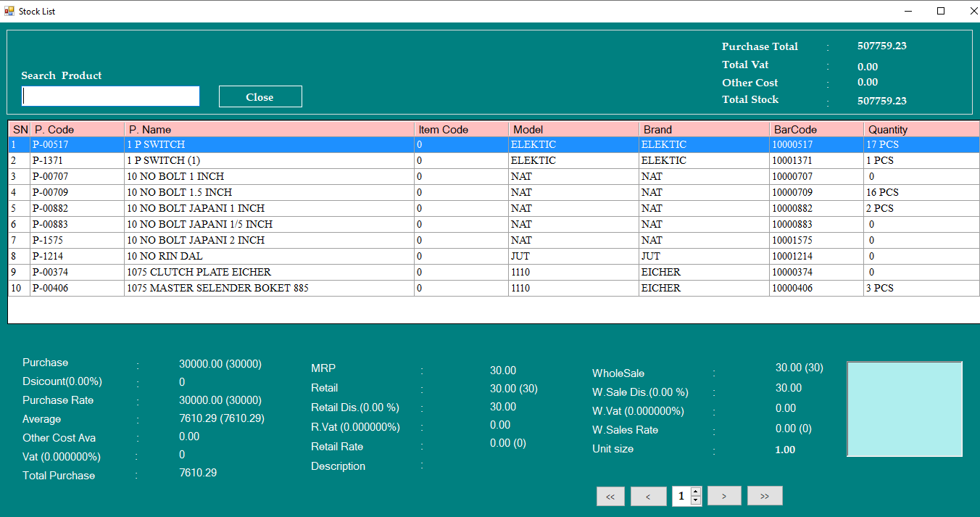Sort by the P. Name column header
980x517 pixels.
pyautogui.click(x=269, y=129)
